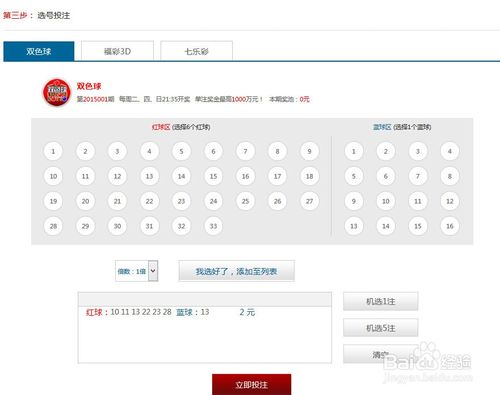Click the 机选5注 random pick button
The image size is (500, 395).
click(x=380, y=328)
